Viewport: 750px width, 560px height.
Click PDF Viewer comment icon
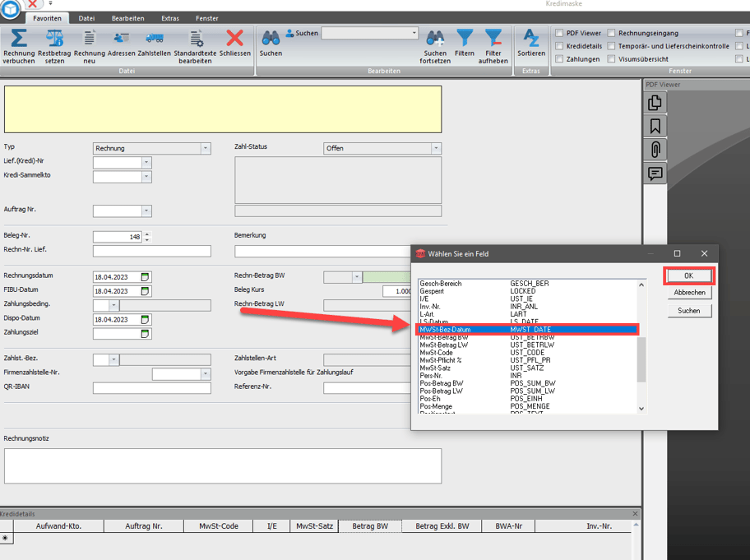point(655,174)
